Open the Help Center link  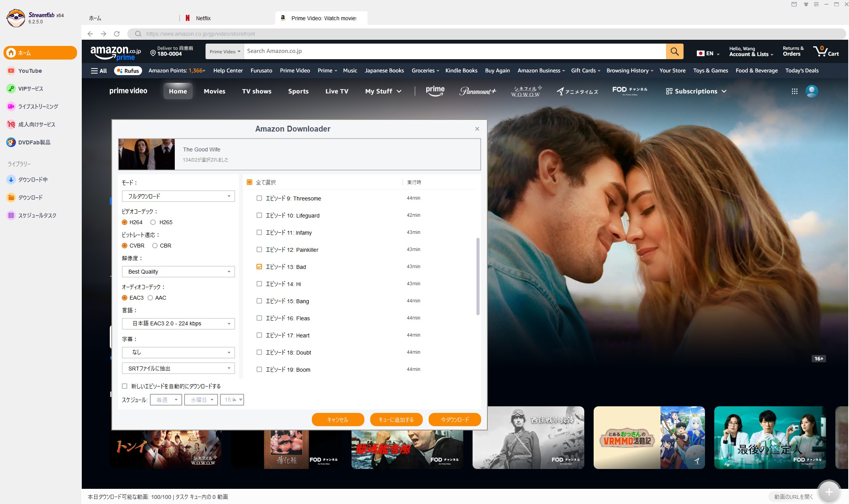click(228, 70)
